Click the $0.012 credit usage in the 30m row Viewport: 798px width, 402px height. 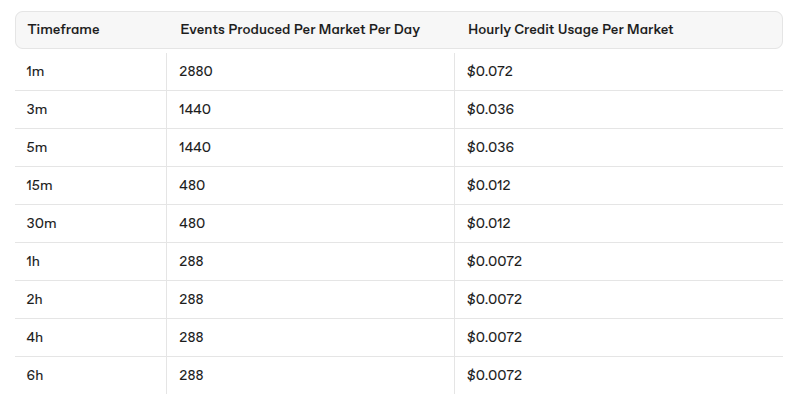click(x=489, y=224)
